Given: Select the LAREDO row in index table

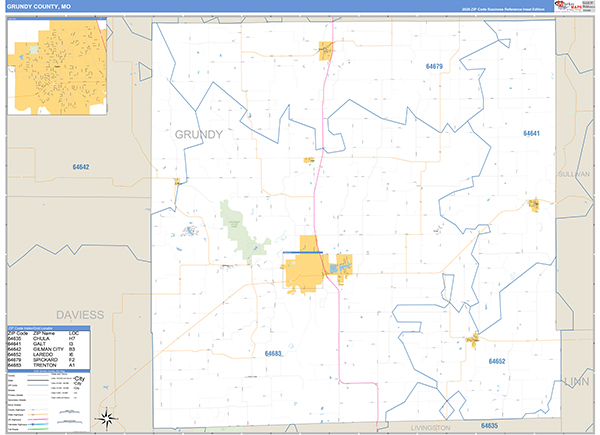Looking at the screenshot, I should [49, 354].
